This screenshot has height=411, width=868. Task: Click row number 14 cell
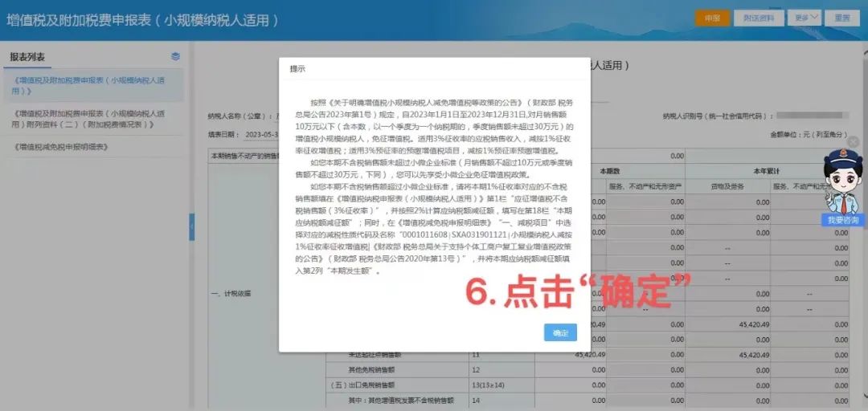(502, 400)
